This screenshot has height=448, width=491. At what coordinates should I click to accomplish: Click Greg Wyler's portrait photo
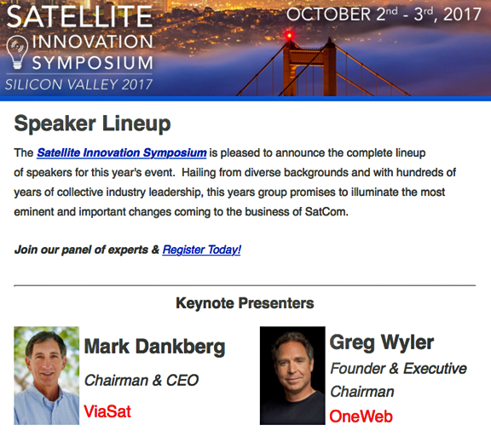tap(292, 376)
